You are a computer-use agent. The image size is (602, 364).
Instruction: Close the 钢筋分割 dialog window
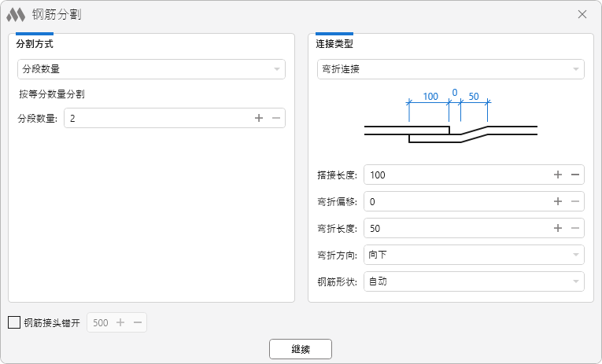[582, 14]
